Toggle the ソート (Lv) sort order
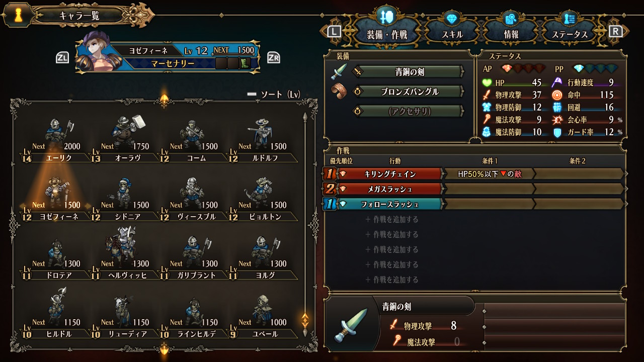This screenshot has height=362, width=644. click(274, 94)
